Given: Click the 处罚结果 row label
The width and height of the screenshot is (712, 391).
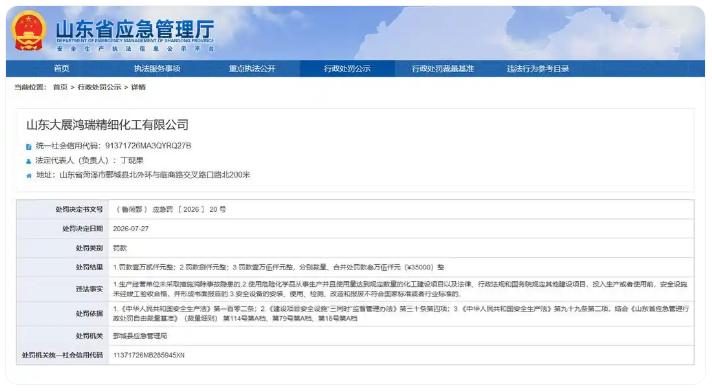Looking at the screenshot, I should point(89,267).
